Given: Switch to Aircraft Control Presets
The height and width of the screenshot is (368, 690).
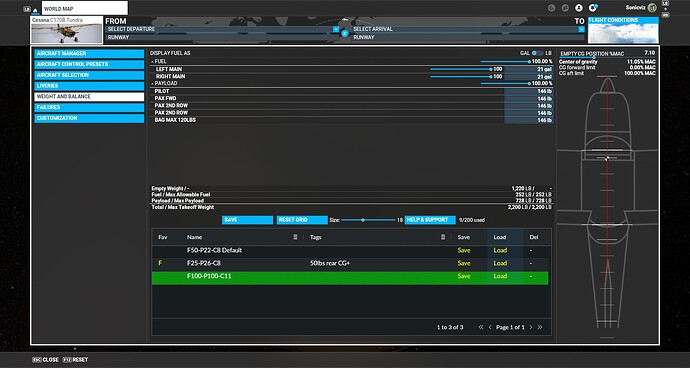Looking at the screenshot, I should 89,64.
